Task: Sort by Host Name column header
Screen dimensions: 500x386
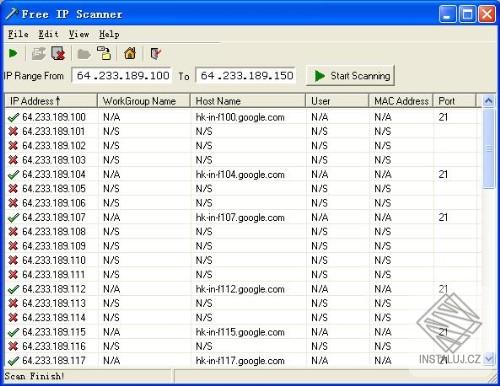Action: point(248,101)
